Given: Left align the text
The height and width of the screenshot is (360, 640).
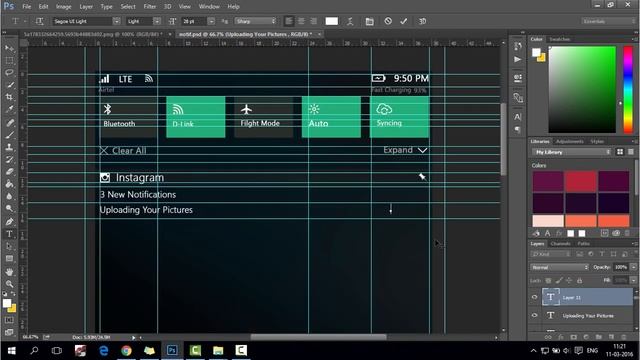Looking at the screenshot, I should click(289, 21).
